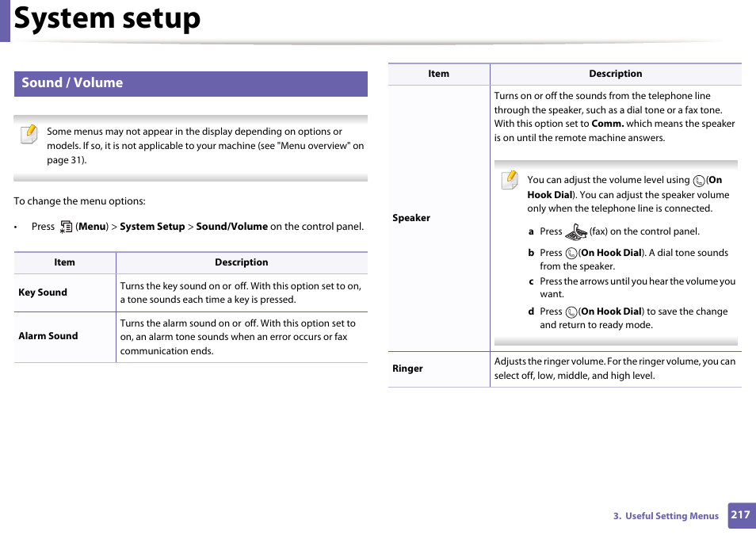Click the note icon beside 'Some menus may not appear'
Screen dimensions: 756x535
click(29, 134)
